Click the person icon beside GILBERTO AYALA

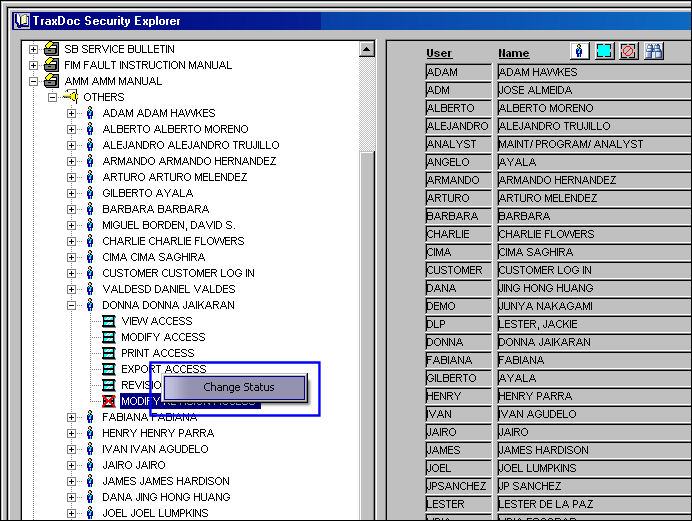coord(90,193)
